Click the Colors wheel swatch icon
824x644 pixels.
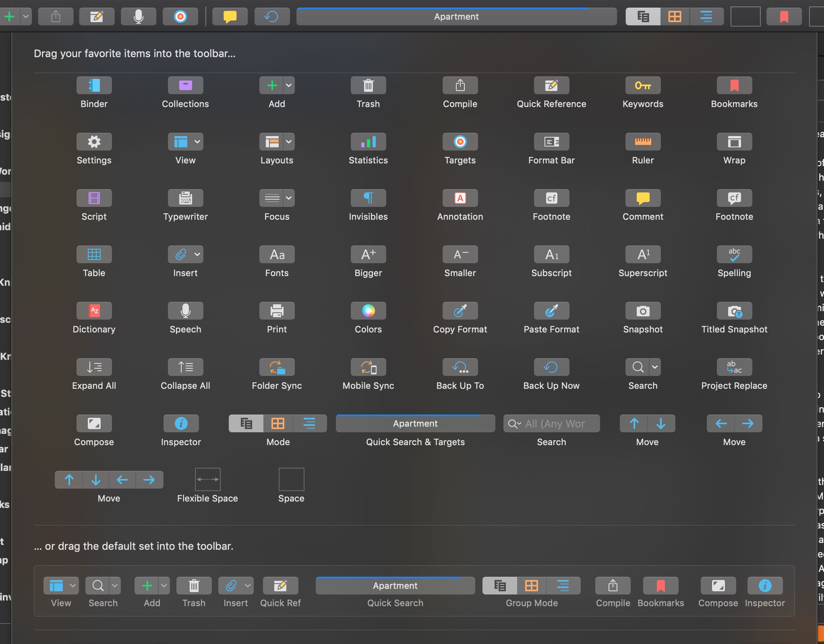tap(368, 311)
